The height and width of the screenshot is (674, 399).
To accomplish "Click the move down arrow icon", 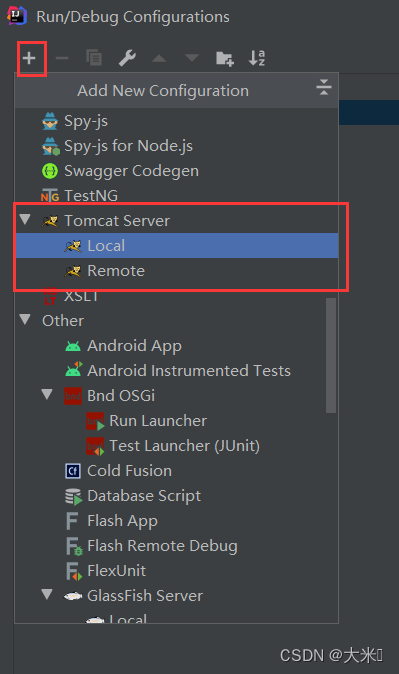I will (192, 58).
